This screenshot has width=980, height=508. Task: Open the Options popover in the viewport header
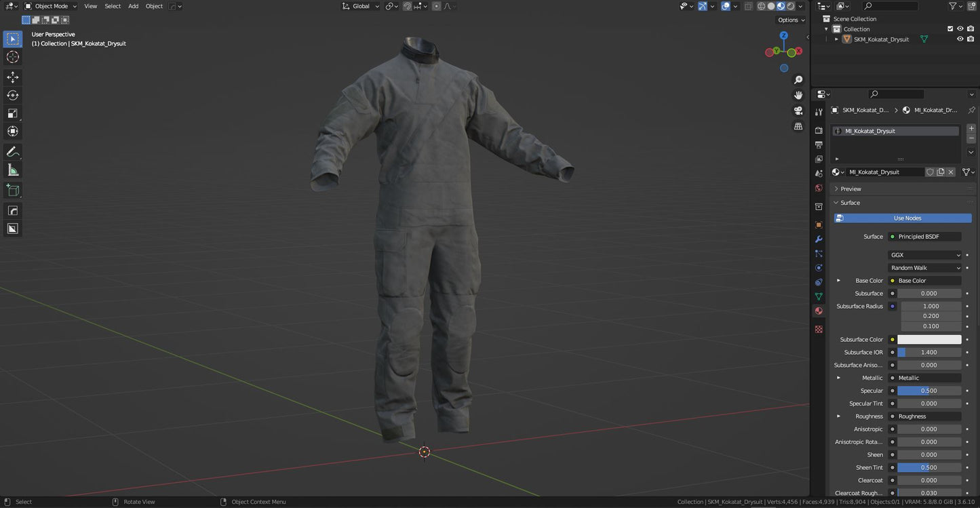click(x=789, y=20)
